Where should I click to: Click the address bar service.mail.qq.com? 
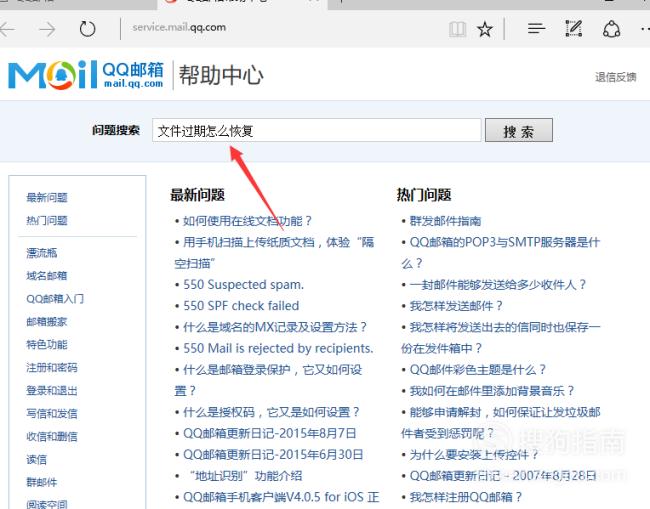(179, 27)
